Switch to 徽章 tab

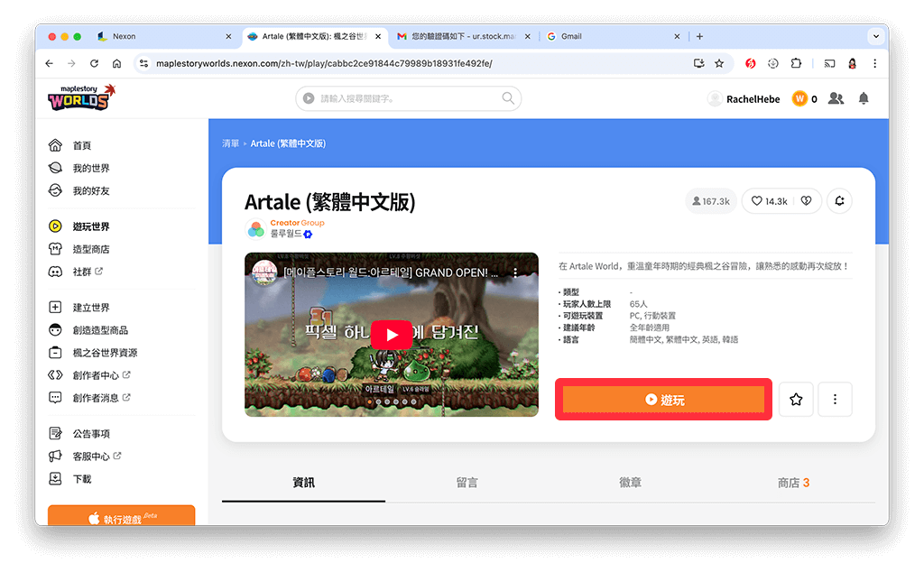630,483
